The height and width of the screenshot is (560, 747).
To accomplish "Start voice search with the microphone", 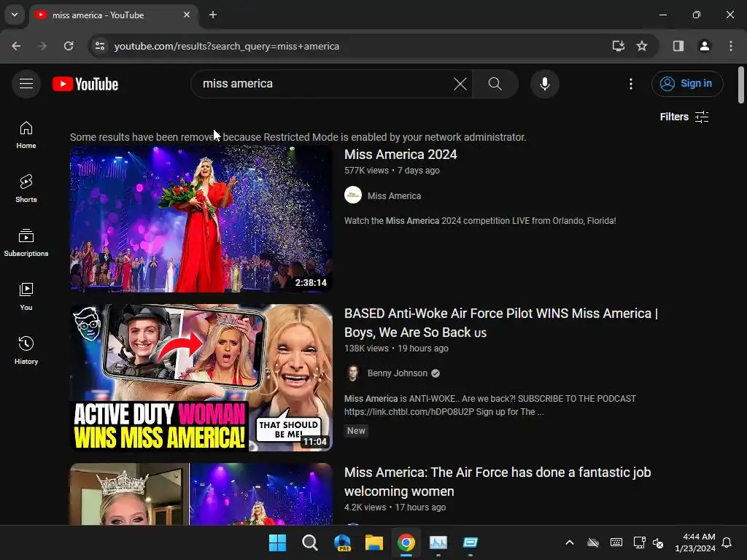I will (x=544, y=84).
